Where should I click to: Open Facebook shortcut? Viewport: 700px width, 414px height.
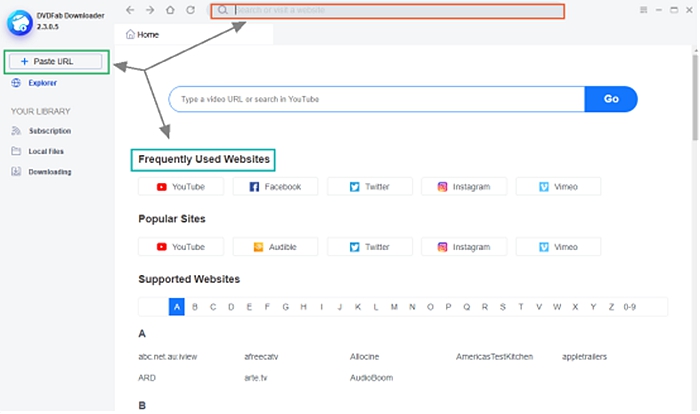tap(275, 187)
